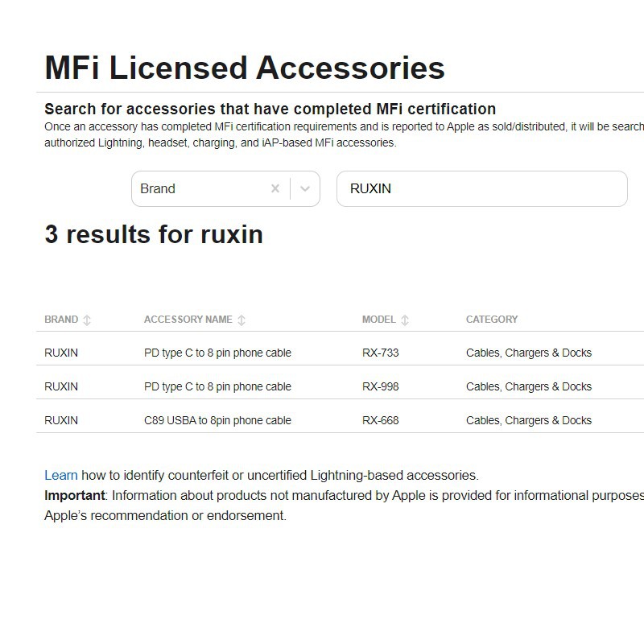The height and width of the screenshot is (644, 644).
Task: Click accessory name in RX-998 row
Action: (x=217, y=386)
